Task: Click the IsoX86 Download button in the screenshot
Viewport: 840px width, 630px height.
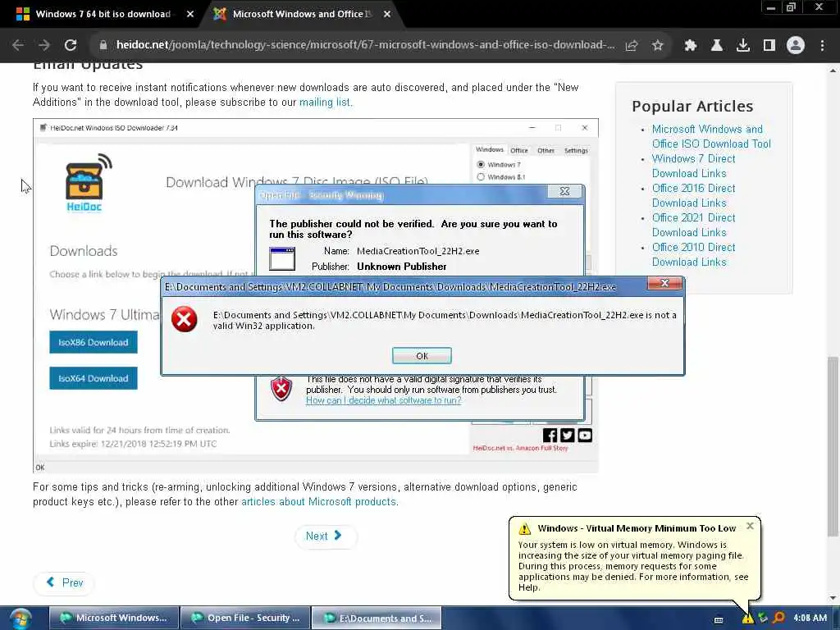Action: pyautogui.click(x=94, y=342)
